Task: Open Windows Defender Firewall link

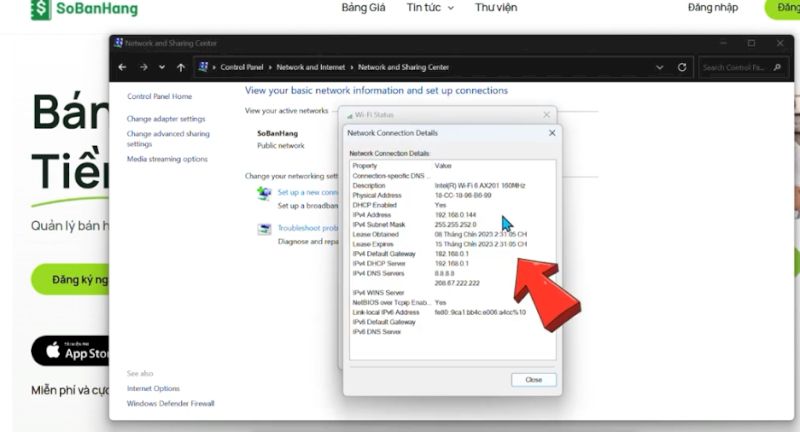Action: (170, 404)
